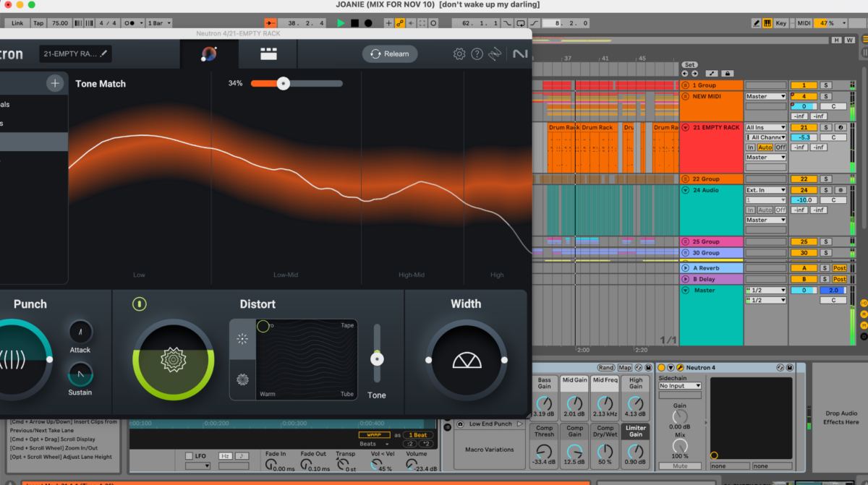The height and width of the screenshot is (485, 868).
Task: Click Tap tempo button
Action: click(x=39, y=23)
